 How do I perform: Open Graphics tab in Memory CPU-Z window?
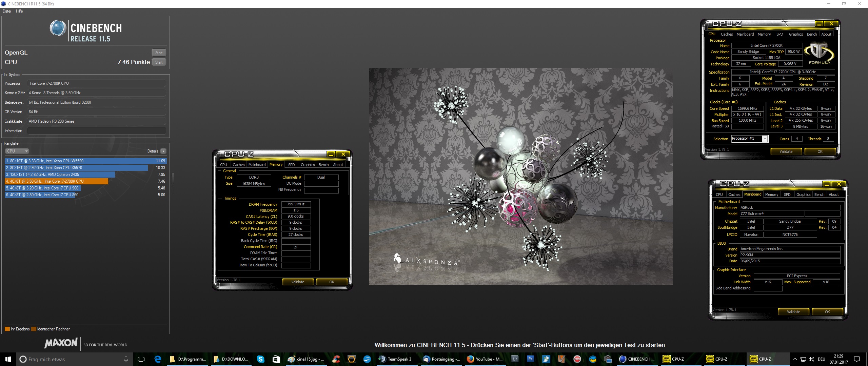pyautogui.click(x=308, y=165)
